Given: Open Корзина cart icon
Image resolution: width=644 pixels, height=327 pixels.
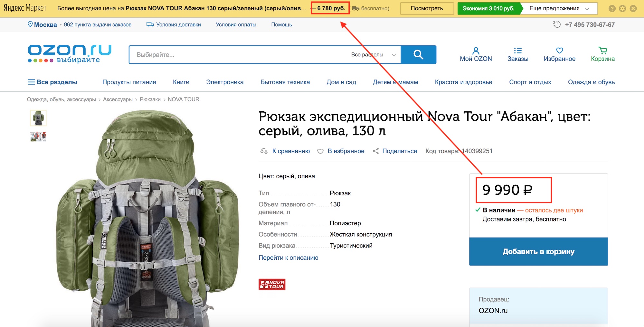Looking at the screenshot, I should point(603,50).
